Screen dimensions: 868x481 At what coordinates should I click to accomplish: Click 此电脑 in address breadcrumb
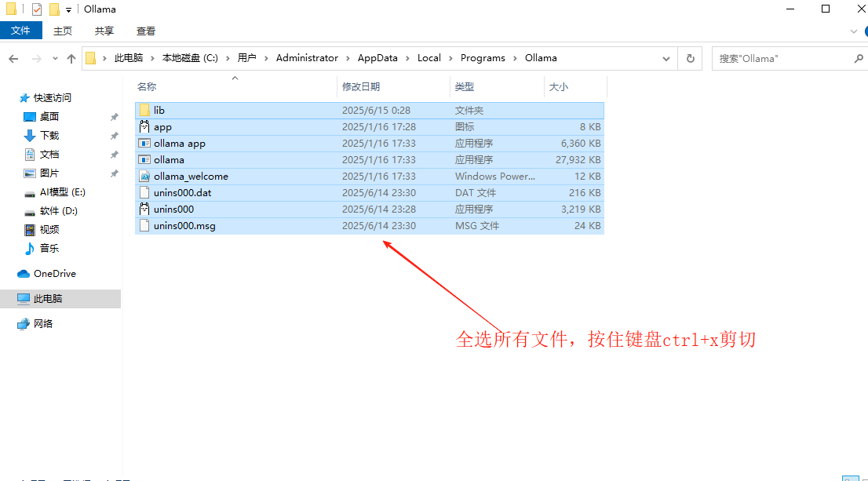(129, 58)
